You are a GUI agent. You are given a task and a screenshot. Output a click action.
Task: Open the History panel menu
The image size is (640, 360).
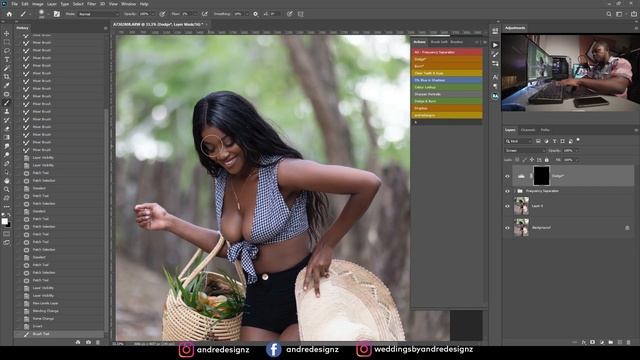[105, 28]
